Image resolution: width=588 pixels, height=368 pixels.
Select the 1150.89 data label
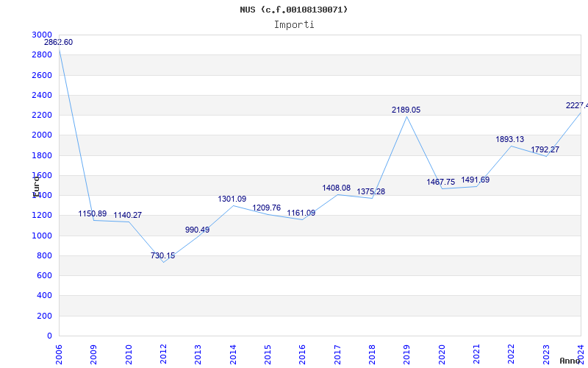(93, 213)
